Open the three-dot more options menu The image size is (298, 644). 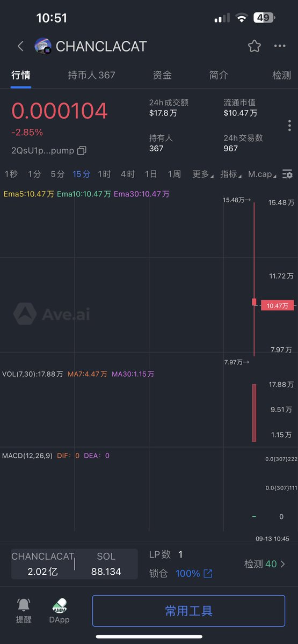pos(280,46)
